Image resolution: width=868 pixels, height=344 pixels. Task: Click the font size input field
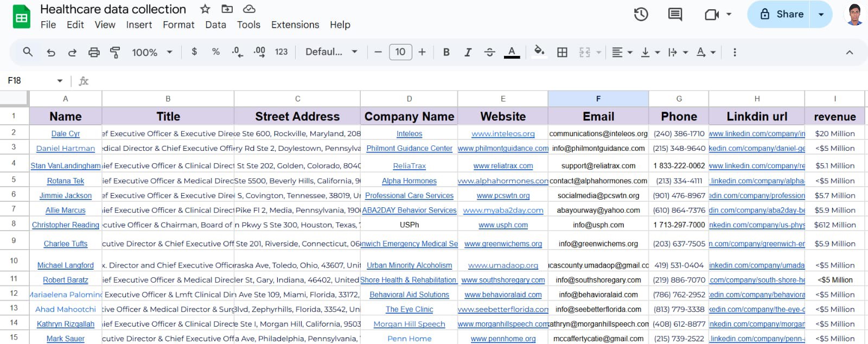click(x=400, y=52)
